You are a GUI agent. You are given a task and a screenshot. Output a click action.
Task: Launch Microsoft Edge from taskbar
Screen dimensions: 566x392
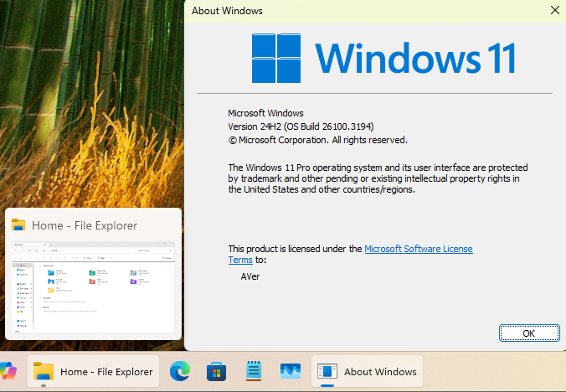pyautogui.click(x=180, y=371)
